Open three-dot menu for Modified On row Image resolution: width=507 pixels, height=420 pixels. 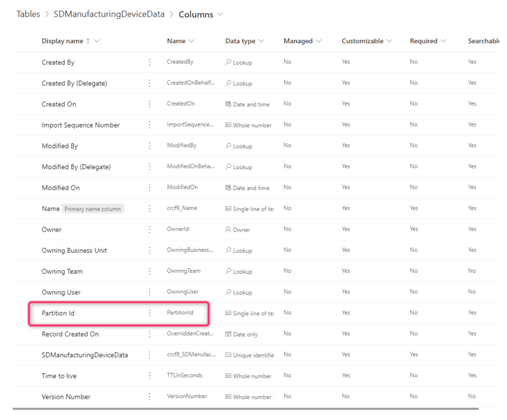click(150, 188)
